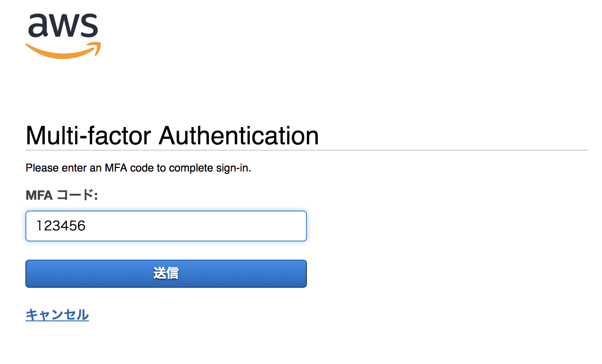
Task: Click inside the MFA code input field
Action: pyautogui.click(x=166, y=226)
